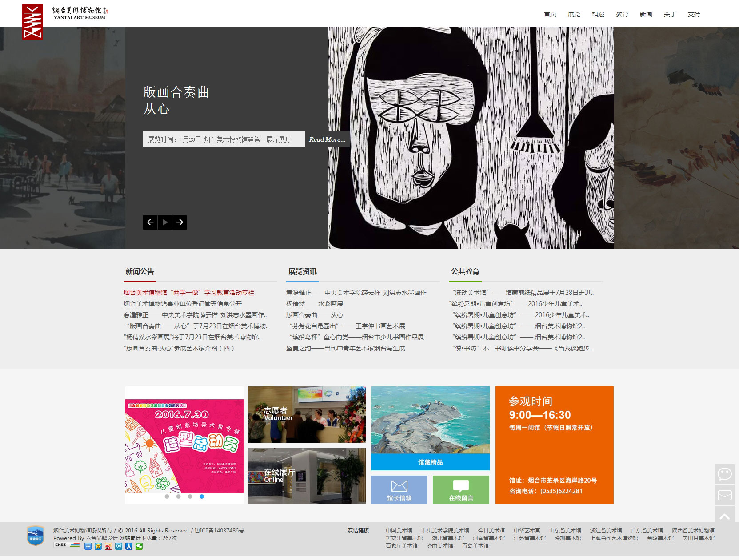The image size is (739, 560).
Task: Open “悦•书坊” 不二书咖读书分享会 link
Action: click(x=521, y=348)
